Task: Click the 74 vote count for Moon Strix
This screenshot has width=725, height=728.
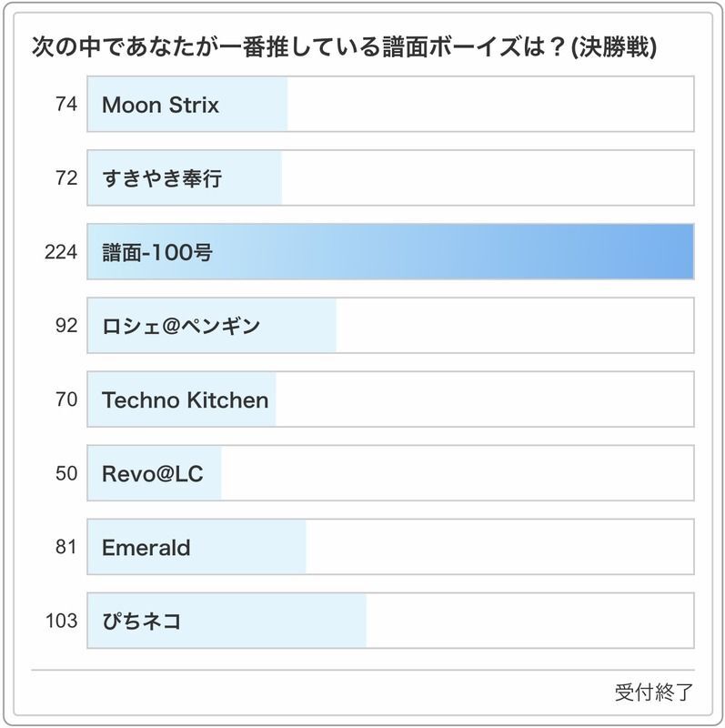Action: pyautogui.click(x=66, y=105)
